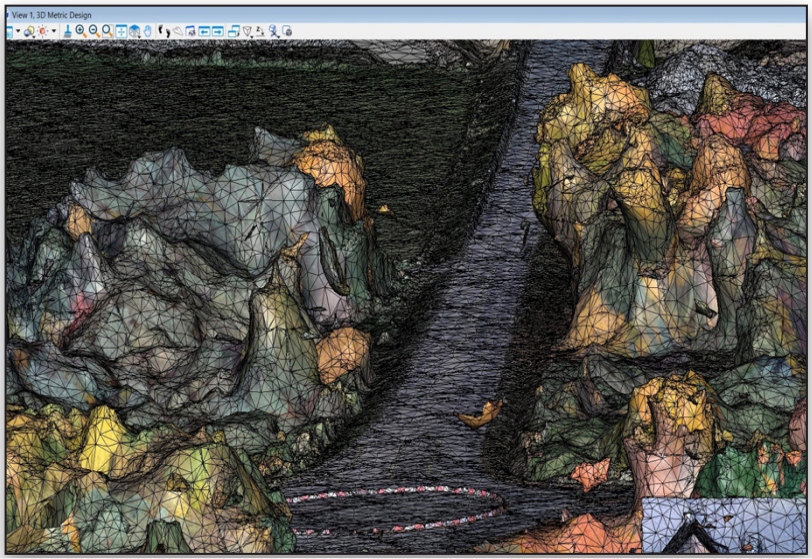Open the Rotate View cube tool
Screen dimensions: 812x559
coord(135,32)
